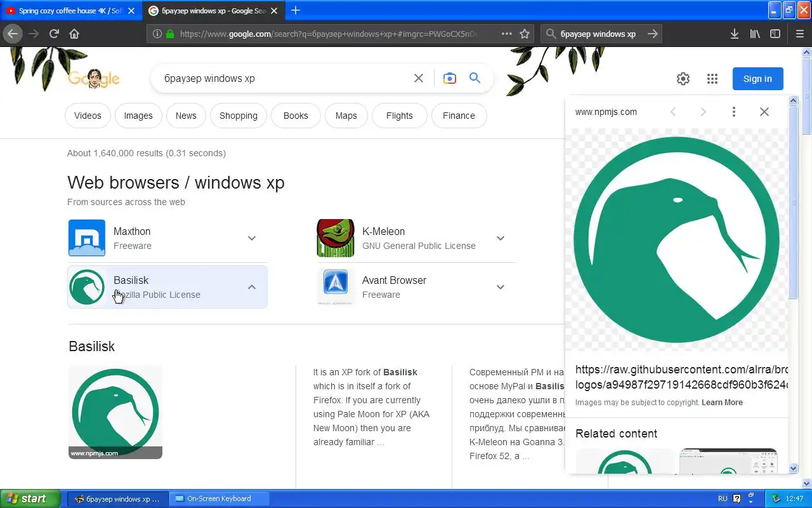Open first related content thumbnail
Image resolution: width=812 pixels, height=508 pixels.
[624, 460]
